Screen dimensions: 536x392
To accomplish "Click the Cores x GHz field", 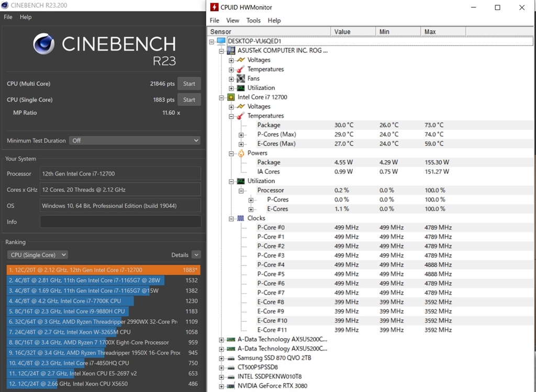I will (x=120, y=189).
